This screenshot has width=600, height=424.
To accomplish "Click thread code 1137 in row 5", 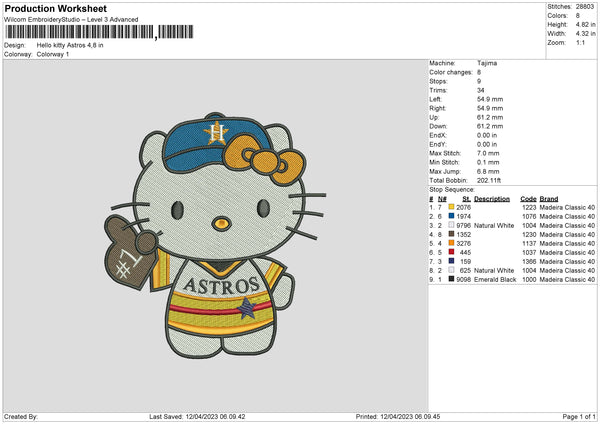I will click(x=529, y=243).
